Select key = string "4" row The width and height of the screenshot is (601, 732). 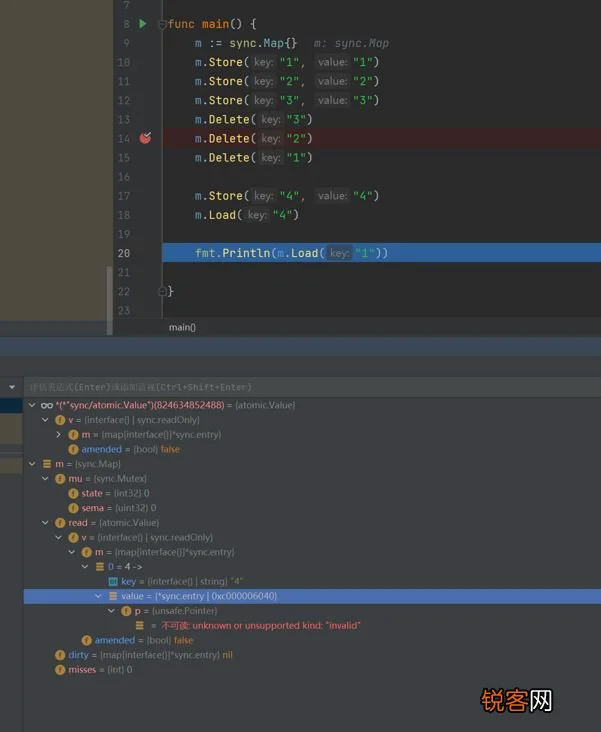tap(176, 582)
